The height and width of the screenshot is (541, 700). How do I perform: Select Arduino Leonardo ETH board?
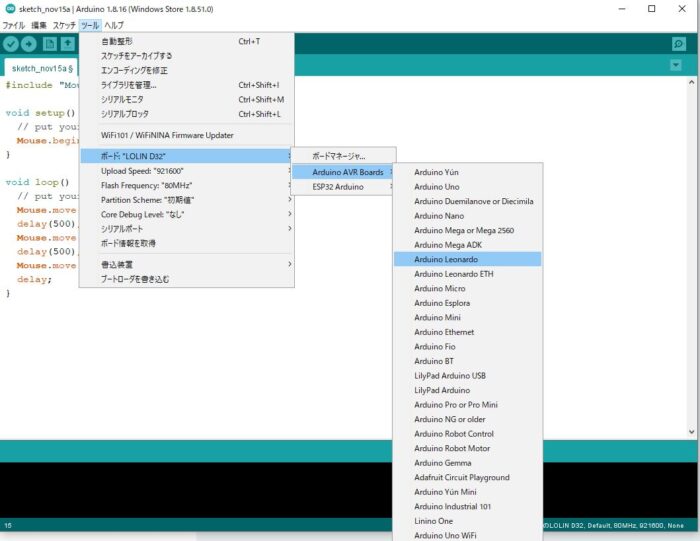coord(467,274)
